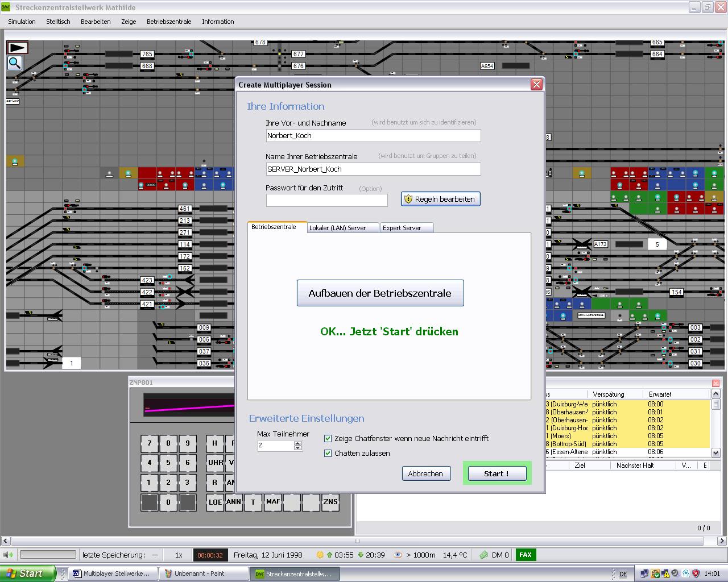Click the green FAX indicator
This screenshot has width=728, height=582.
click(525, 555)
